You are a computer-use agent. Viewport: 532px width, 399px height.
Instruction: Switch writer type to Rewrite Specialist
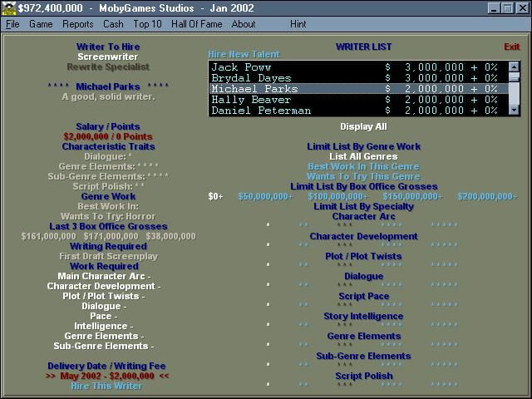[108, 67]
